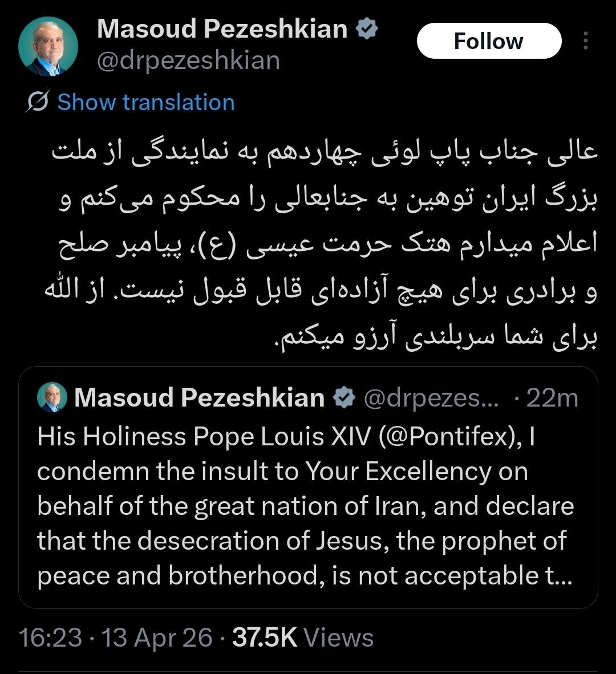Click Masoud Pezeshkian name inside quoted tweet

200,398
